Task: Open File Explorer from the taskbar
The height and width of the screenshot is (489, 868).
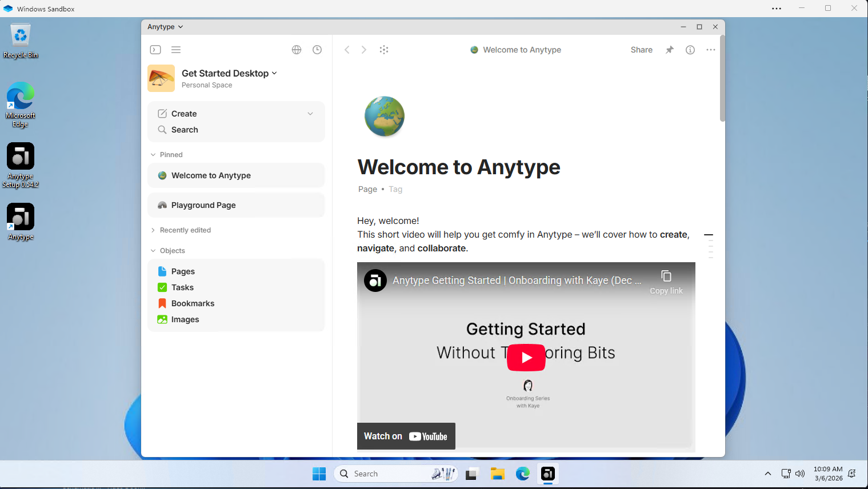Action: click(x=498, y=474)
